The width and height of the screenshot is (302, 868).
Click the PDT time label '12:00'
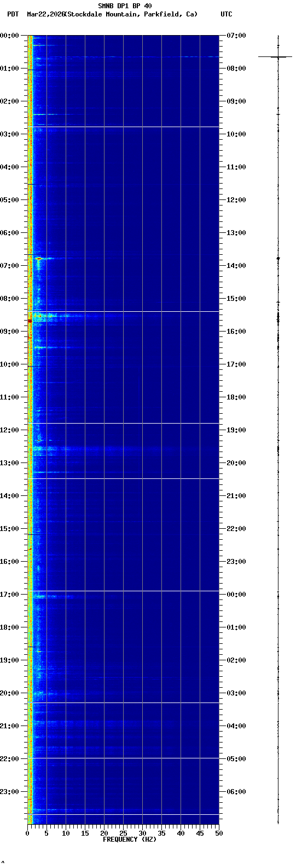9,430
